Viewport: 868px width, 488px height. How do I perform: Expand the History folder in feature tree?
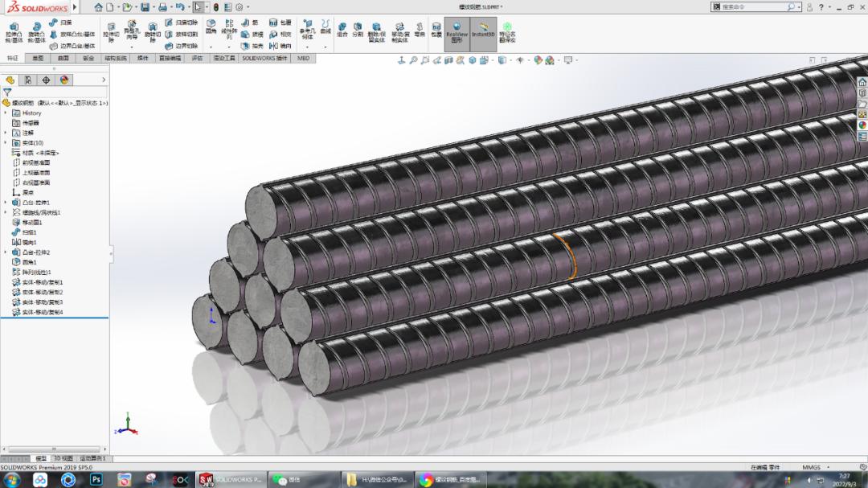pyautogui.click(x=5, y=113)
